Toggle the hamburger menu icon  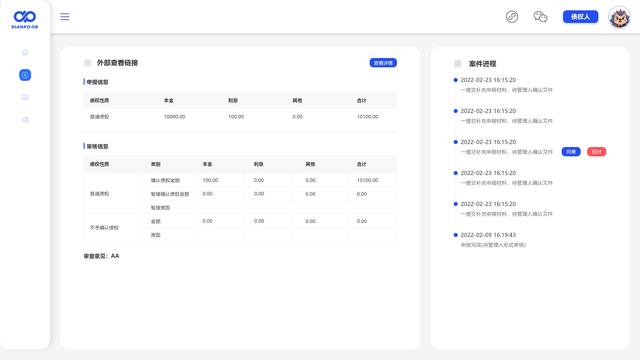pyautogui.click(x=64, y=17)
